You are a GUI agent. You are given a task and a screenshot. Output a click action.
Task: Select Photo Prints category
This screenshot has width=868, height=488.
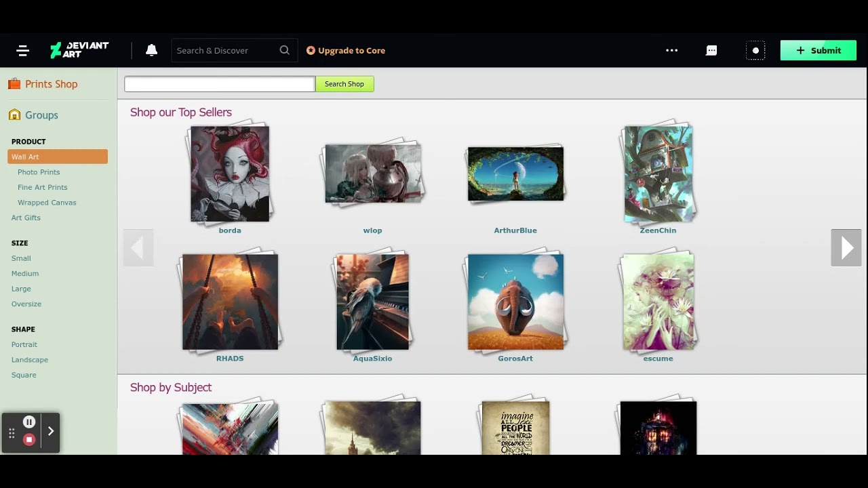point(39,172)
